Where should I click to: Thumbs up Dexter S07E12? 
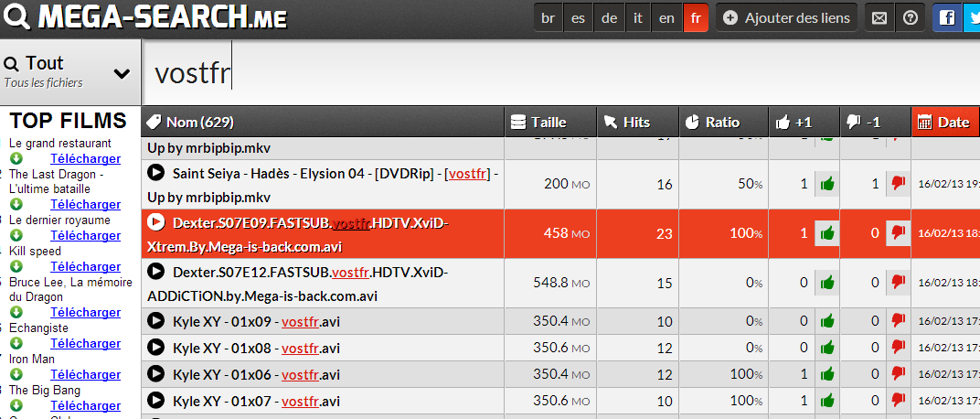(826, 283)
